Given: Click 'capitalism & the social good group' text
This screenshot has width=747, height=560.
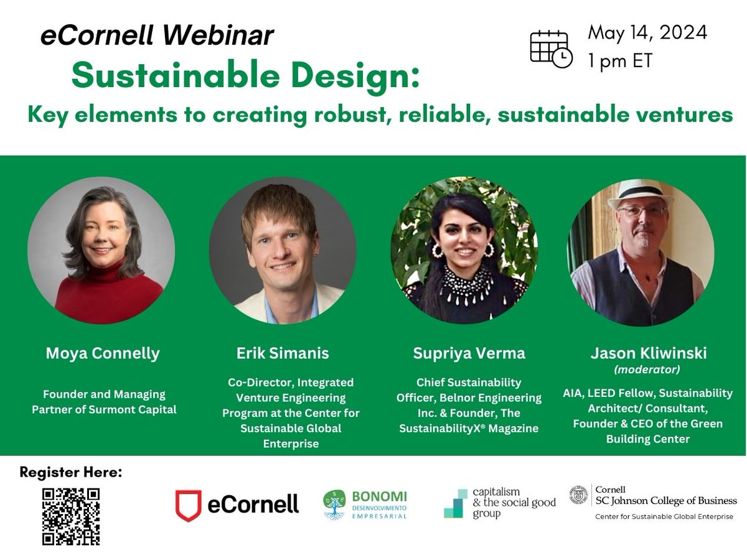Looking at the screenshot, I should [x=514, y=503].
